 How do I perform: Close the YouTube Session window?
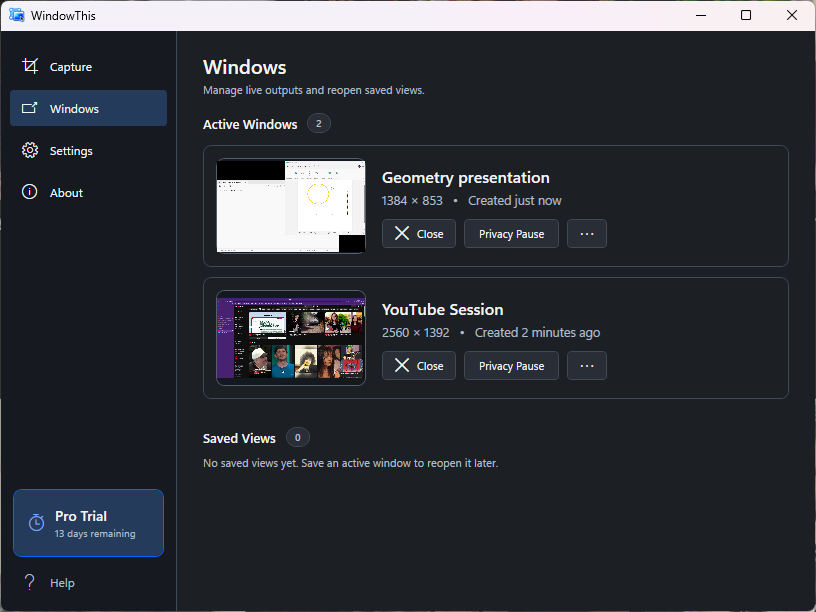419,366
